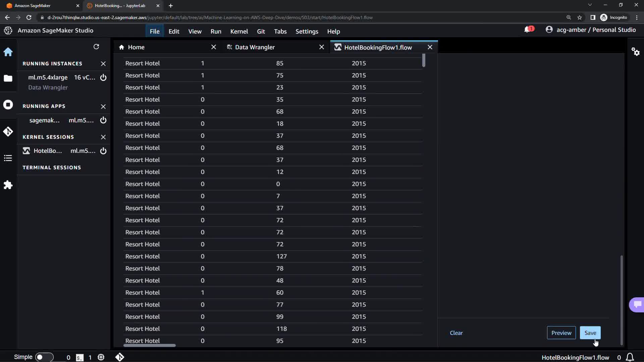Click the Running Terminals and Kernels icon
Screen dimensions: 644x362
tap(8, 105)
